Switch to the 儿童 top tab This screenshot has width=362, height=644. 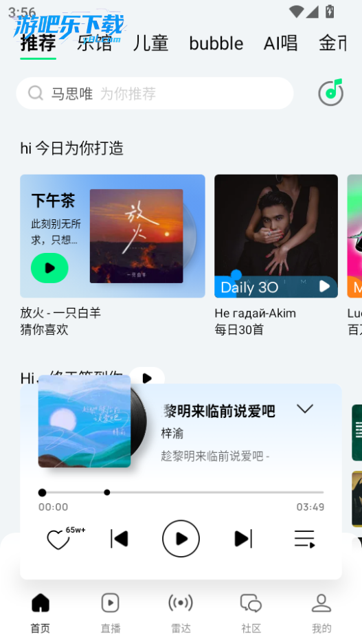tap(150, 43)
